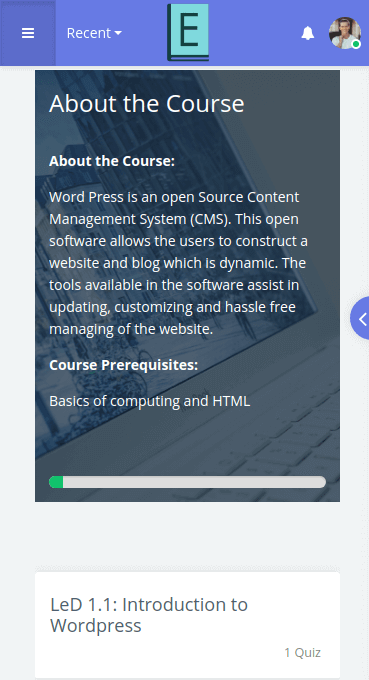
Task: Open LeD 1.1: Introduction to Wordpress
Action: coord(149,615)
